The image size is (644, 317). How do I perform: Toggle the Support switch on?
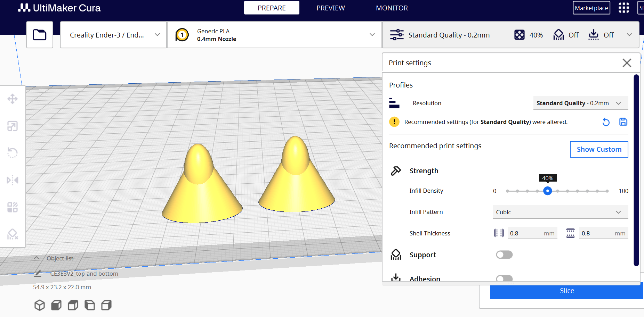pyautogui.click(x=504, y=255)
